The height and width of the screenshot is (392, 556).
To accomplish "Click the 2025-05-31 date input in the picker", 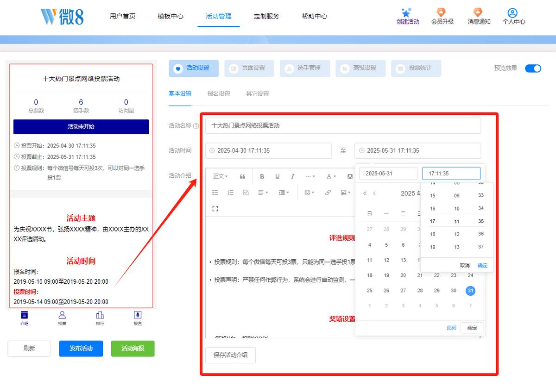I will 388,174.
